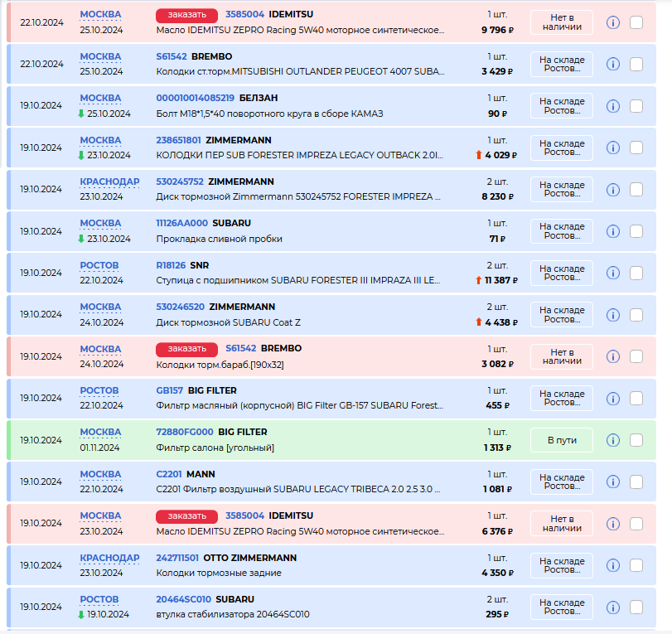Check the БЕЛЗАН bolt row checkbox
The height and width of the screenshot is (634, 672).
[x=636, y=106]
